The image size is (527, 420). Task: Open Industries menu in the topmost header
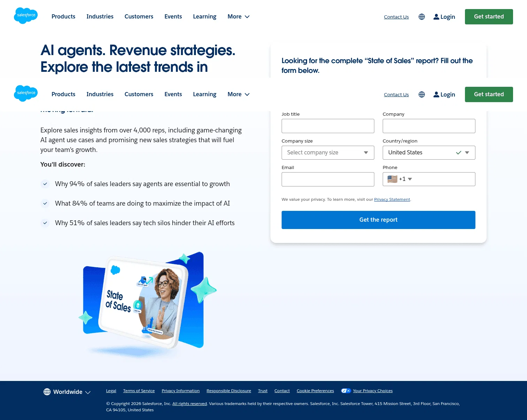coord(100,16)
